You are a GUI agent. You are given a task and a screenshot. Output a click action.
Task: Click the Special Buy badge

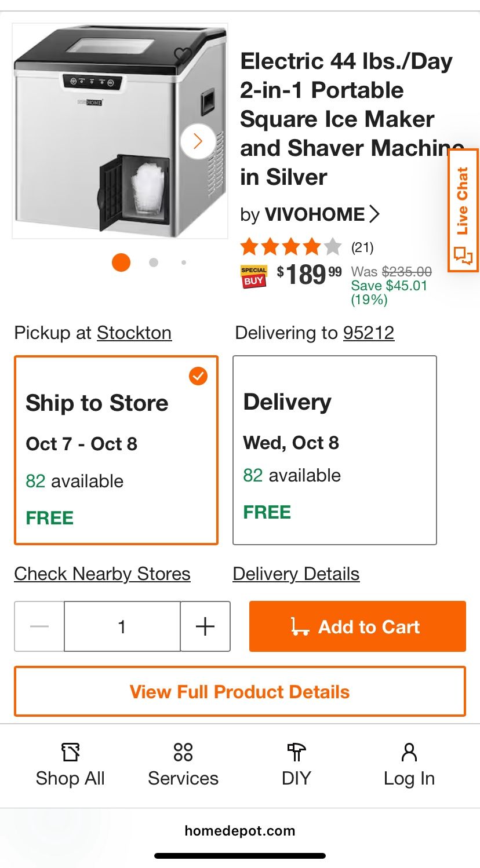point(253,276)
